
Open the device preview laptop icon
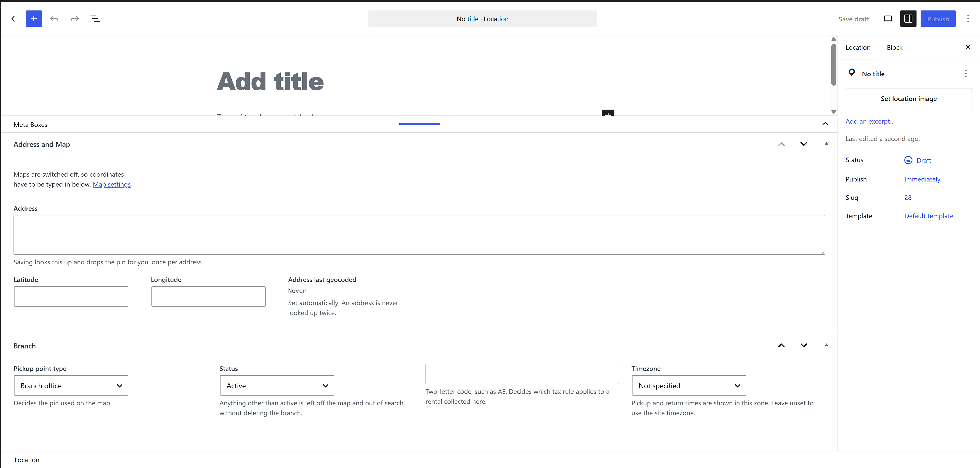pos(887,19)
